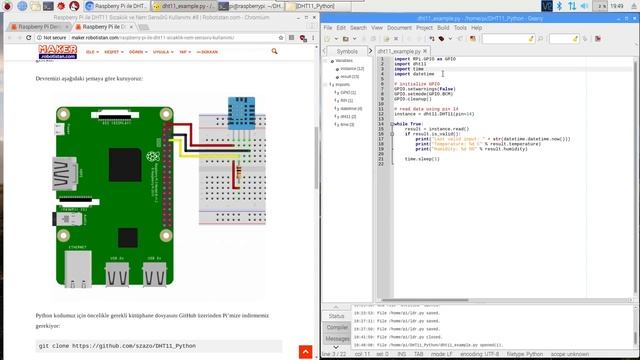Select the first Raspberry Pi Chromium tab
Image resolution: width=640 pixels, height=360 pixels.
point(40,27)
